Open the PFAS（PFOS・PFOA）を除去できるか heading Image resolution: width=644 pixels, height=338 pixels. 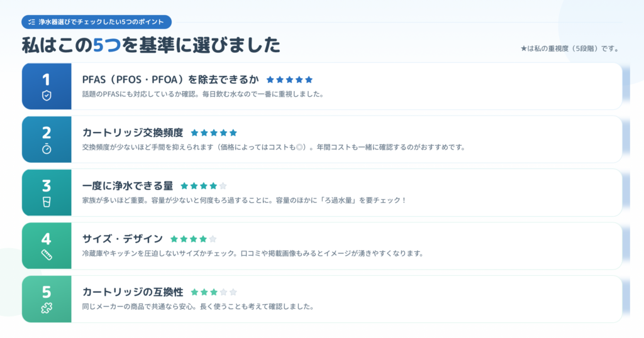point(170,79)
